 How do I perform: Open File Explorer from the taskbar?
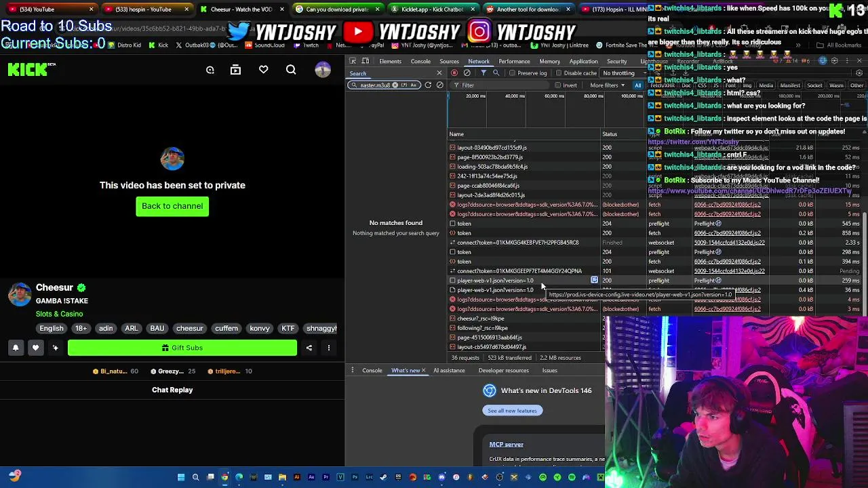click(x=282, y=477)
